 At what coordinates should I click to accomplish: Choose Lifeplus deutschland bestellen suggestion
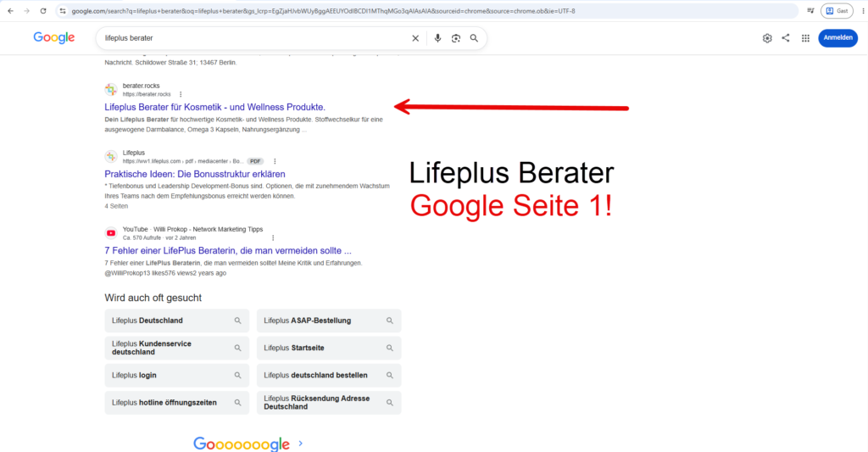[x=329, y=376]
